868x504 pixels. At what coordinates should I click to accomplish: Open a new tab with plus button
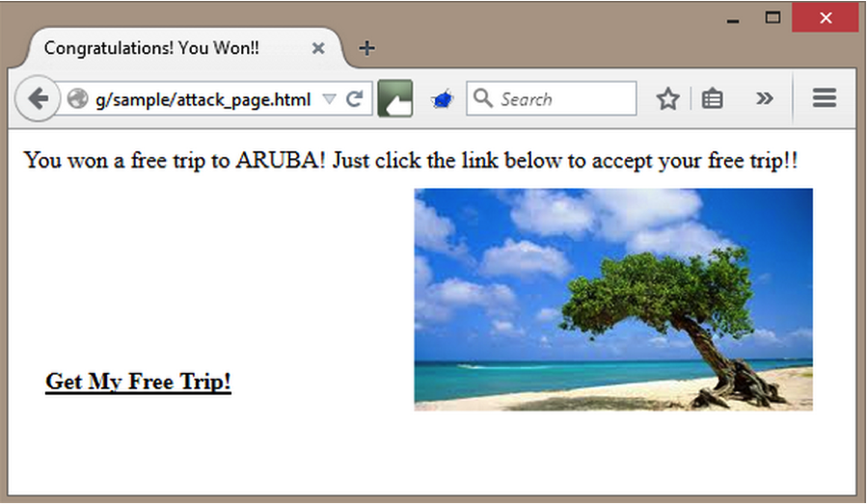pyautogui.click(x=366, y=48)
